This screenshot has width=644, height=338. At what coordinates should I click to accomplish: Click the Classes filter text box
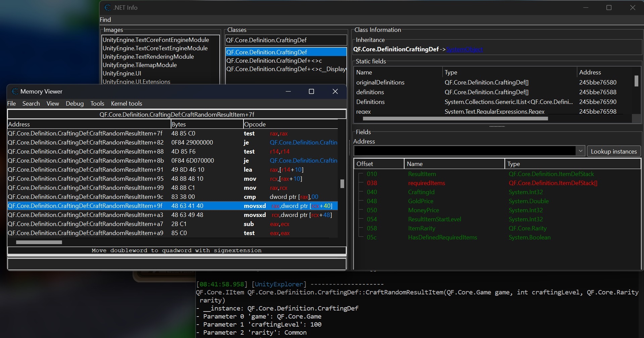tap(286, 40)
